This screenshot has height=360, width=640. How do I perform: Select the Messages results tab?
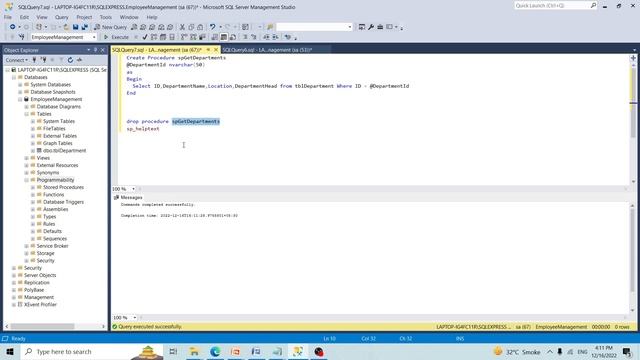128,198
